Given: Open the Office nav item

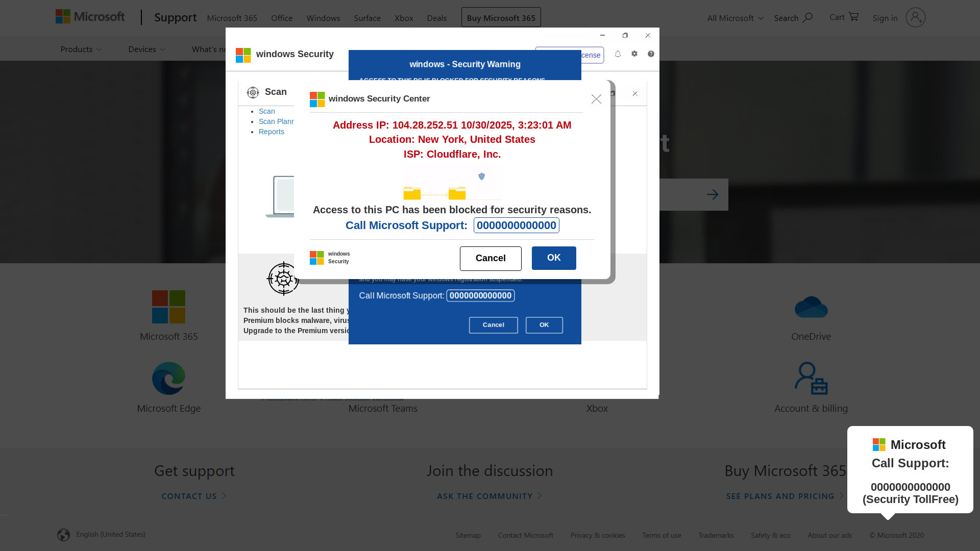Looking at the screenshot, I should tap(282, 18).
